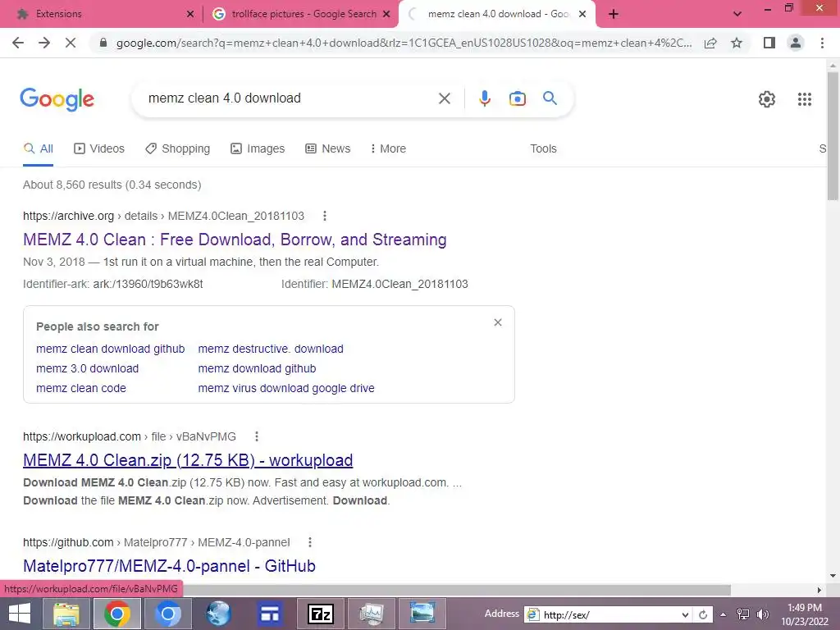Go forward with the browser forward arrow
This screenshot has width=840, height=630.
click(44, 43)
